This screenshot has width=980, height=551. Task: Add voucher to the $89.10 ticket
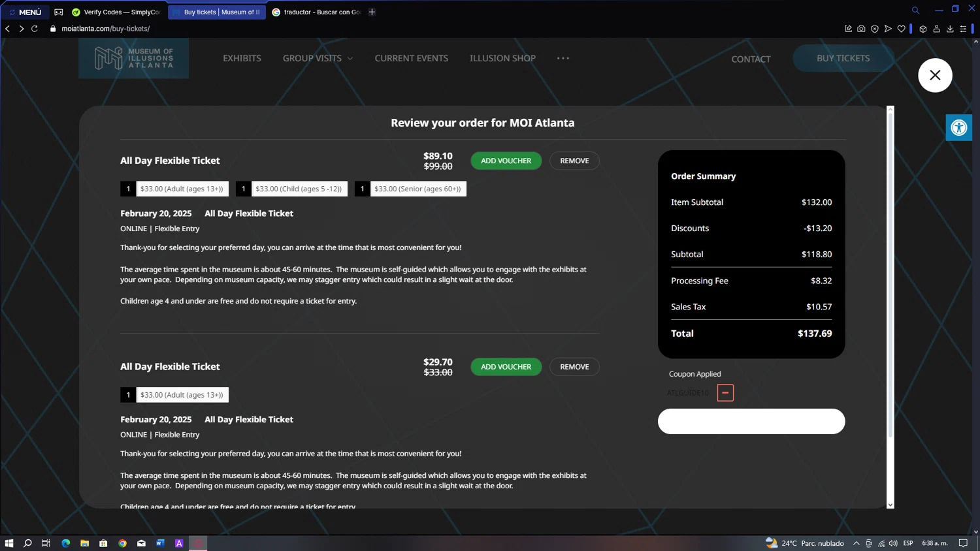pyautogui.click(x=506, y=161)
